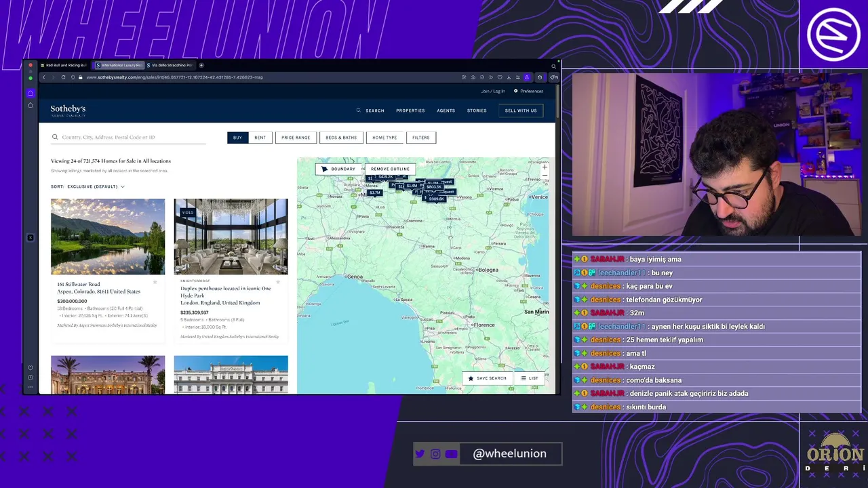Open the Twitter icon in the stream overlay

click(x=420, y=454)
